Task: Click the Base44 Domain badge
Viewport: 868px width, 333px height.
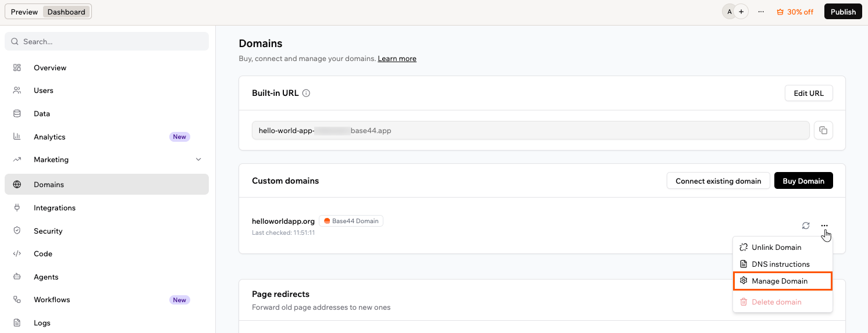Action: tap(351, 221)
